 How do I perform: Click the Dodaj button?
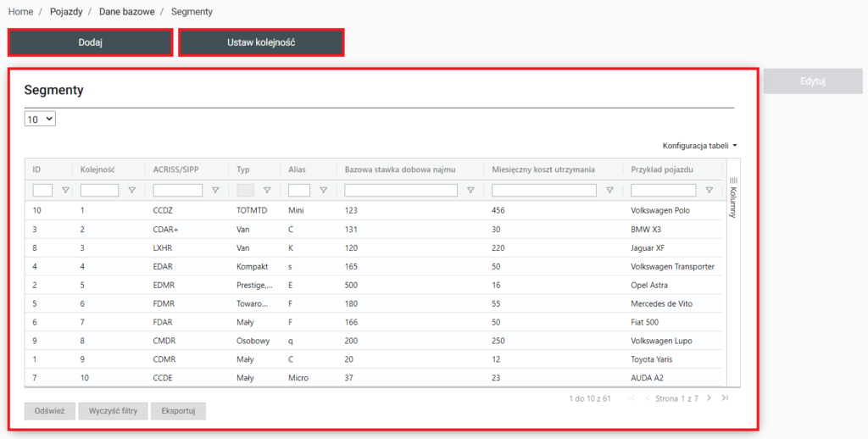click(x=91, y=42)
